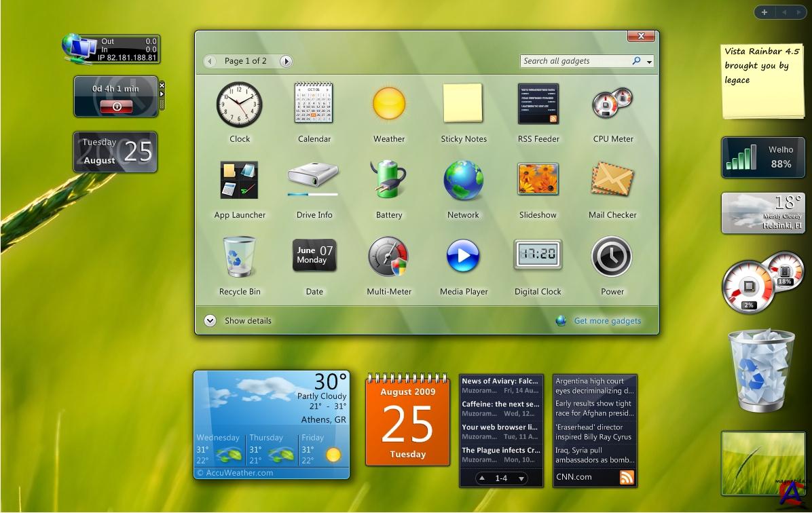
Task: Pick the RSS Feeder gadget icon
Action: click(538, 104)
